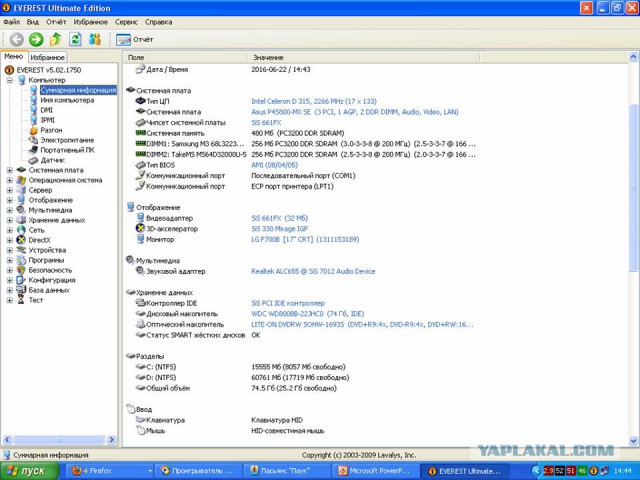Switch to the Избранное tab in the sidebar
The image size is (640, 480).
47,58
